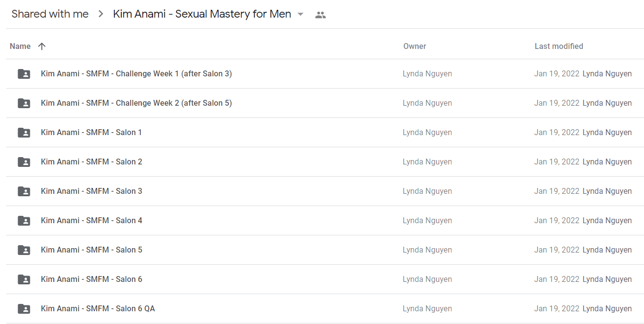Click the shared folder icon for Salon 1

pos(23,133)
